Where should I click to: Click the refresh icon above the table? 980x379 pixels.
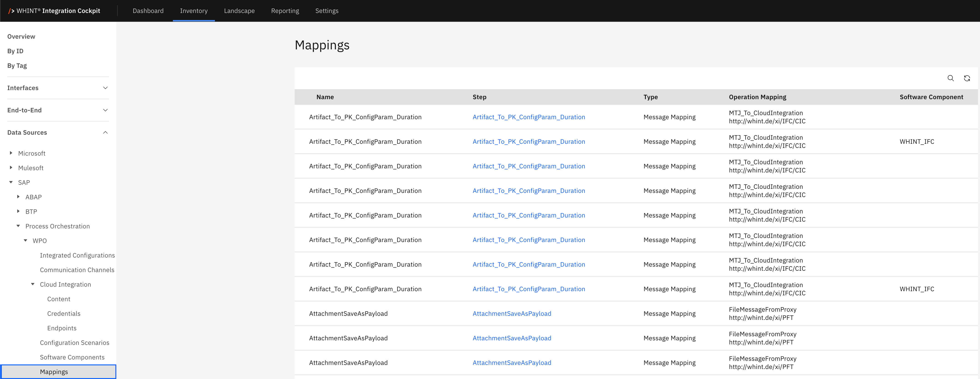(967, 78)
